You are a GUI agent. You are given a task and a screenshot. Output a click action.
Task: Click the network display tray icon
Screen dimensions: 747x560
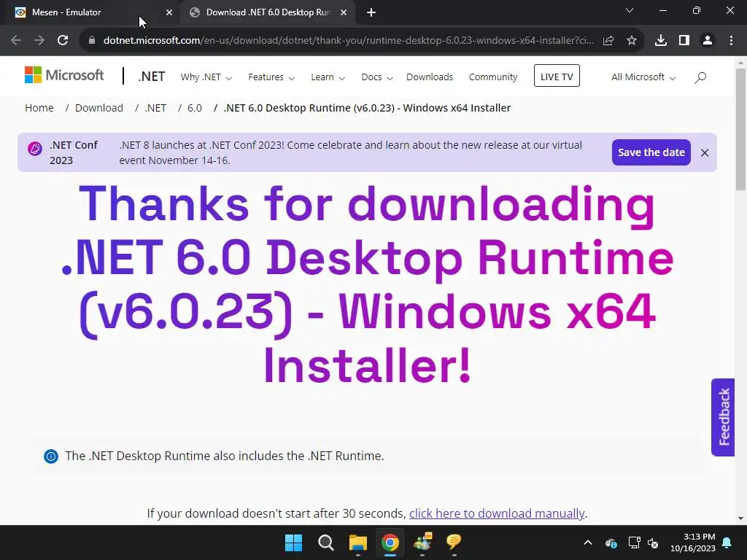634,542
